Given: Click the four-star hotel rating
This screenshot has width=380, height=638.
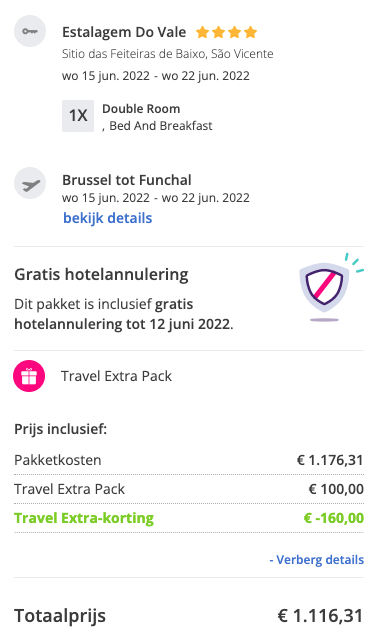Looking at the screenshot, I should pos(227,32).
